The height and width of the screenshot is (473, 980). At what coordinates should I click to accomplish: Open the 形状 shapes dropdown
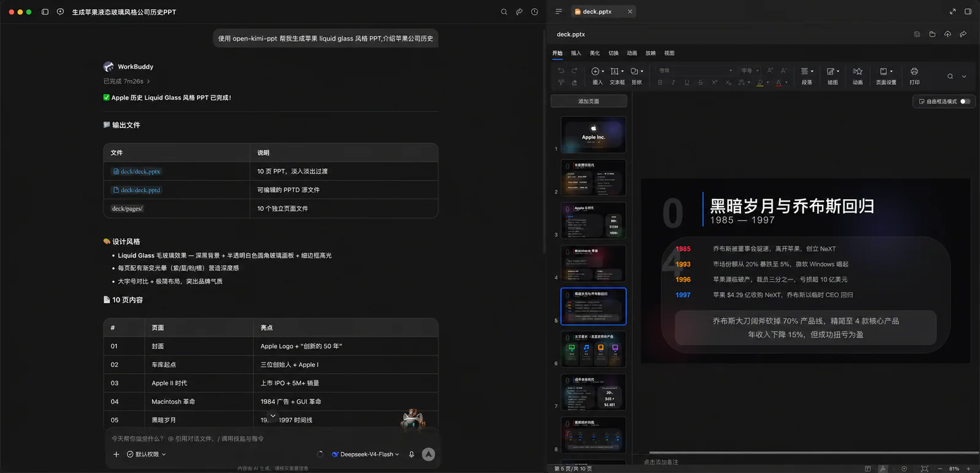(x=637, y=76)
